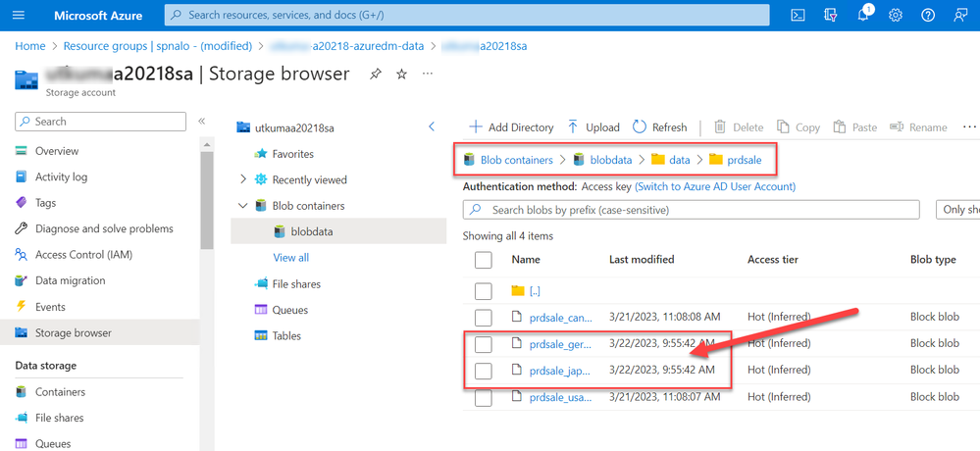Expand the Recently viewed tree node

243,179
